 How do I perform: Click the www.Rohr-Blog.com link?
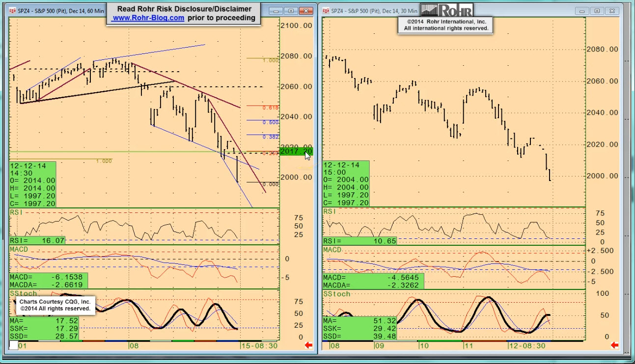pos(148,18)
